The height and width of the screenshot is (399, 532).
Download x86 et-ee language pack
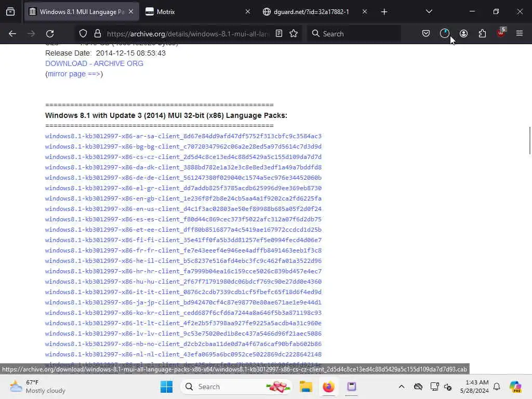pyautogui.click(x=183, y=230)
